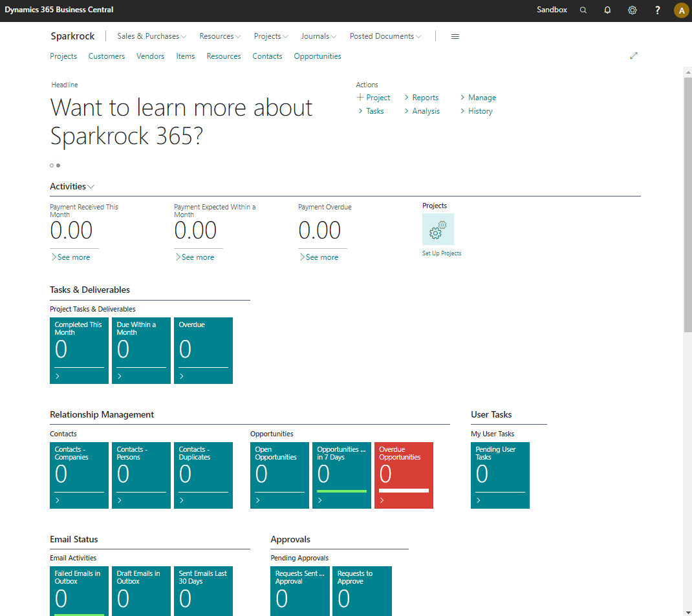
Task: Select the first headline pagination dot
Action: tap(52, 165)
